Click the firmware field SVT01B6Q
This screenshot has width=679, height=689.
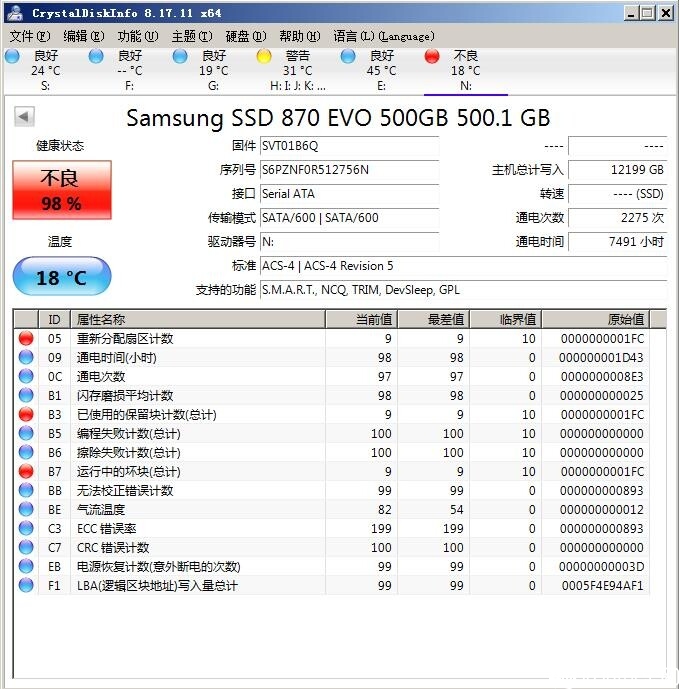(349, 146)
